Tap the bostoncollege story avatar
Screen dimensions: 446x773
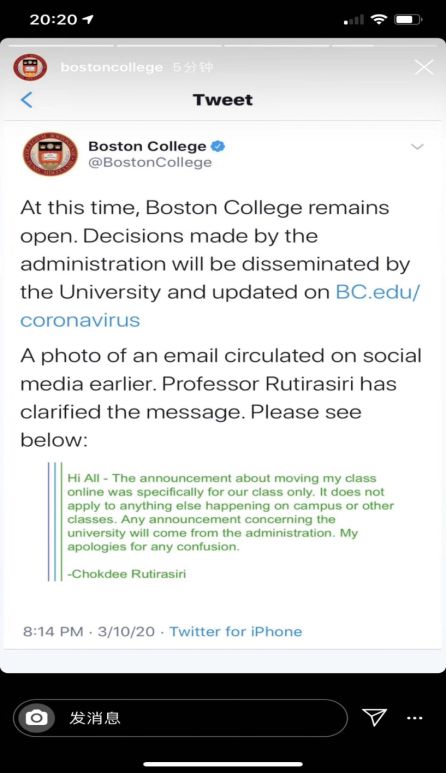[30, 68]
